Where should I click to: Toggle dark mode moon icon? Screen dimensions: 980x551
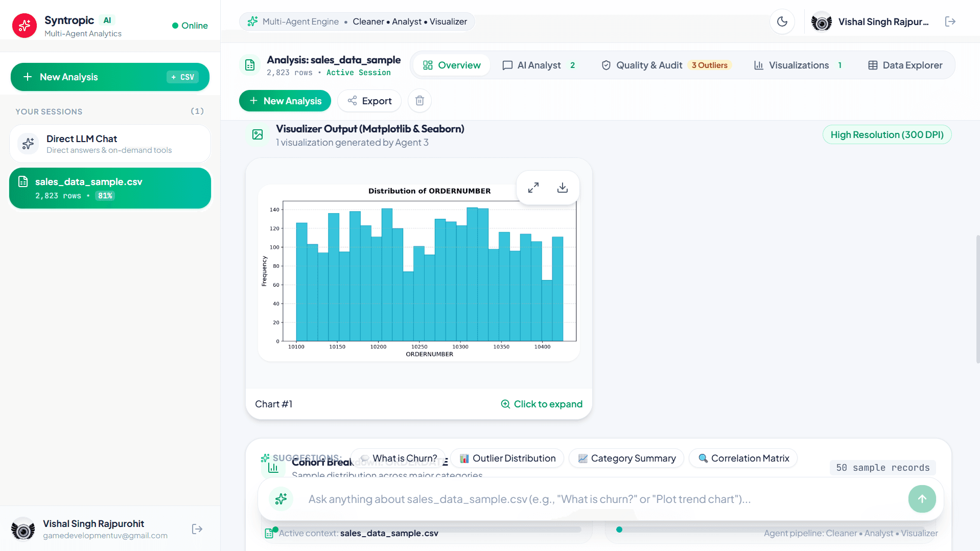click(782, 21)
